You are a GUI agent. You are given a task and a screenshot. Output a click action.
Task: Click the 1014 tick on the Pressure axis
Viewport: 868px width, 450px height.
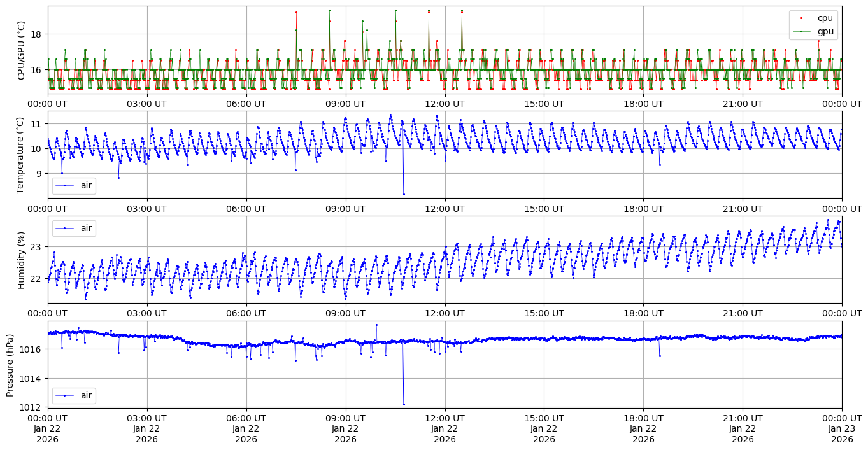(x=33, y=378)
